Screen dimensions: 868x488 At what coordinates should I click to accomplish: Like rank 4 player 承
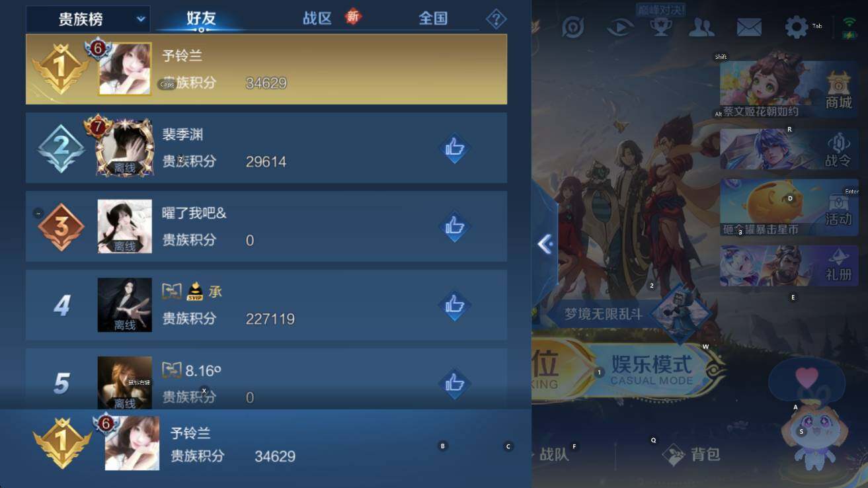point(454,305)
